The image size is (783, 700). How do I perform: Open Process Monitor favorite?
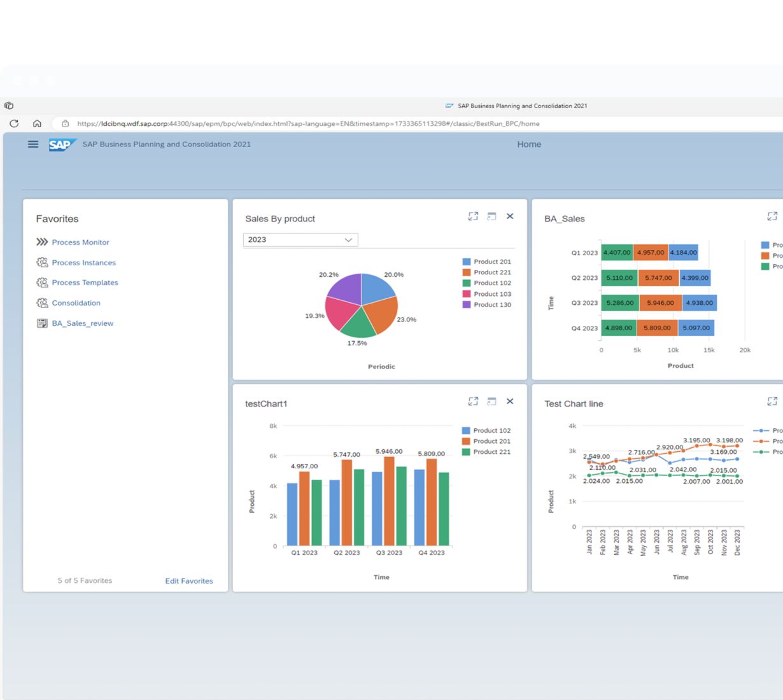80,242
